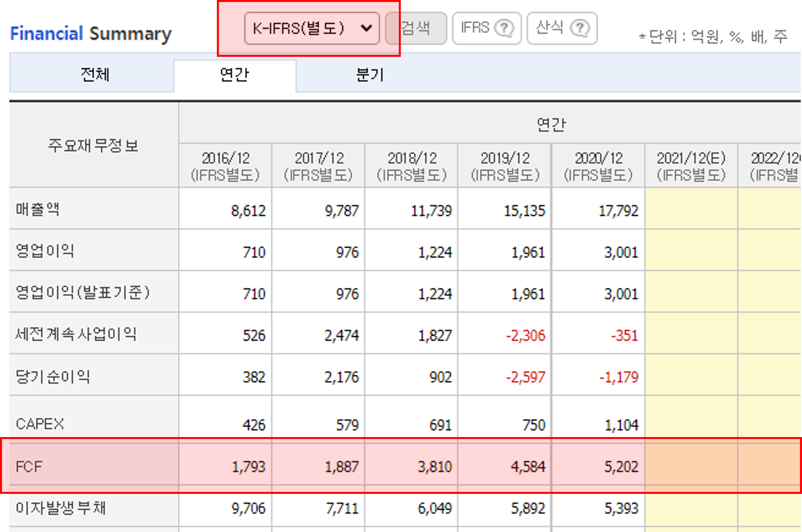Select the 연간 annual tab
The height and width of the screenshot is (532, 802).
coord(234,74)
